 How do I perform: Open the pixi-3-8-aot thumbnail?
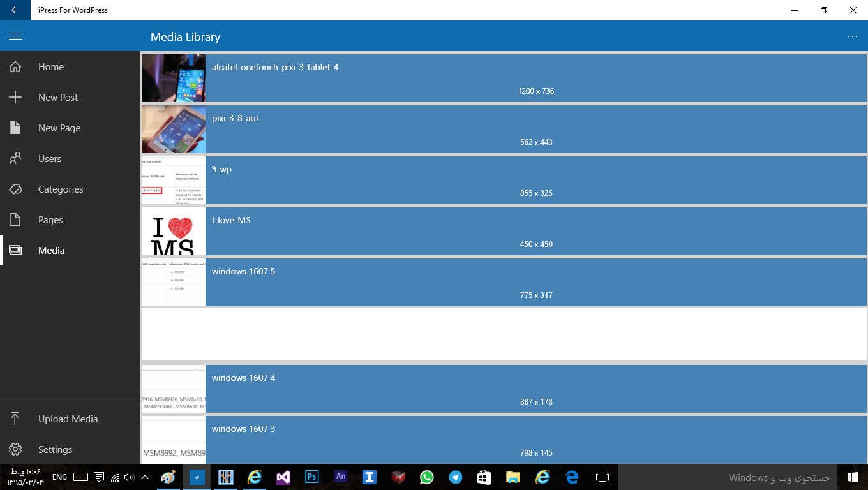(x=174, y=129)
